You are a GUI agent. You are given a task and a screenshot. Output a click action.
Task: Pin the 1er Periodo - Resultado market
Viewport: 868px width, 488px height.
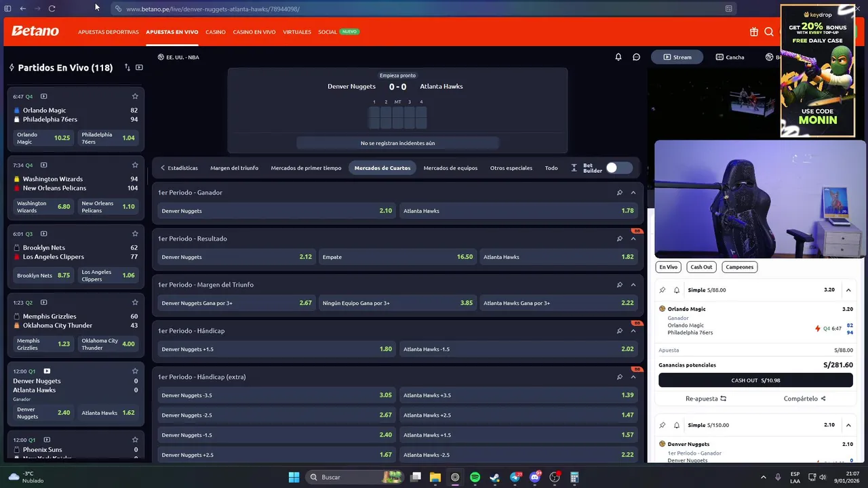pos(619,239)
